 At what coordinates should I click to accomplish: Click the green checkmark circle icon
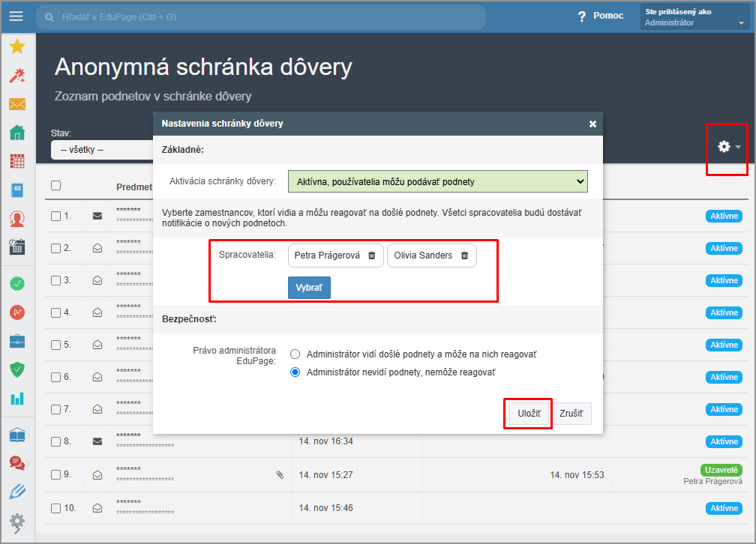(17, 283)
